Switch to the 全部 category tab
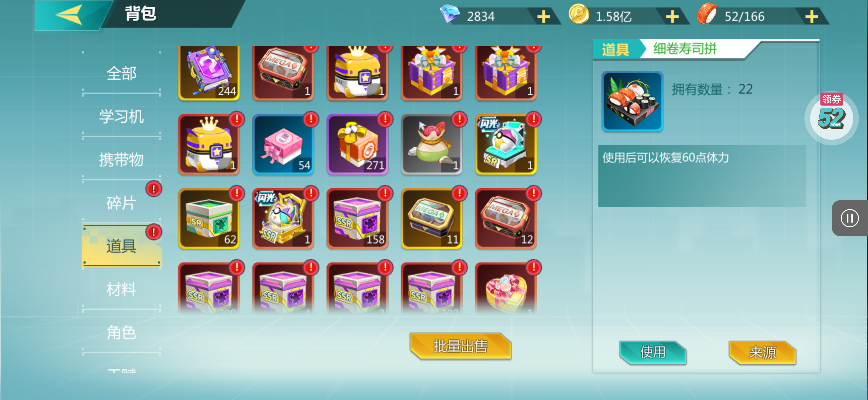Viewport: 868px width, 400px height. coord(121,73)
